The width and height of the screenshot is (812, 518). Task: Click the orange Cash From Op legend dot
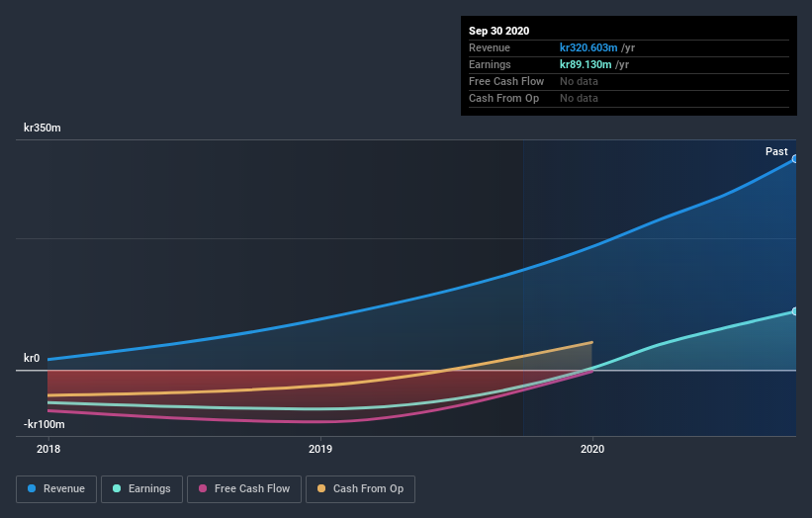coord(321,488)
